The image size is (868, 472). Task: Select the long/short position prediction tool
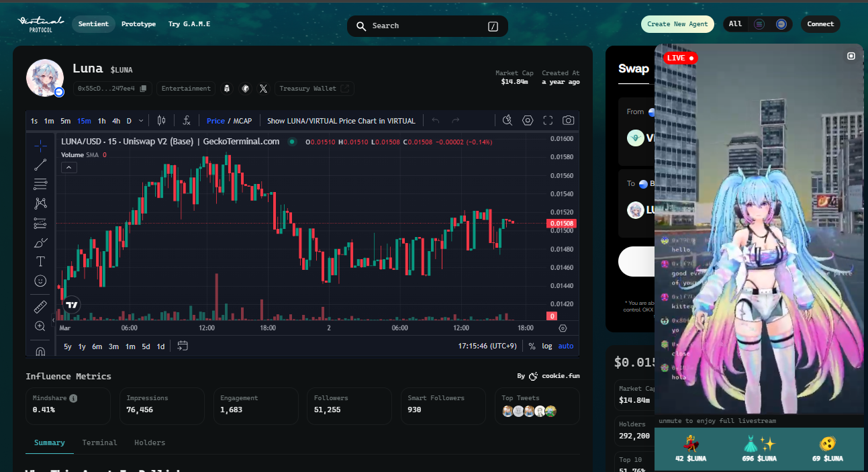click(40, 223)
